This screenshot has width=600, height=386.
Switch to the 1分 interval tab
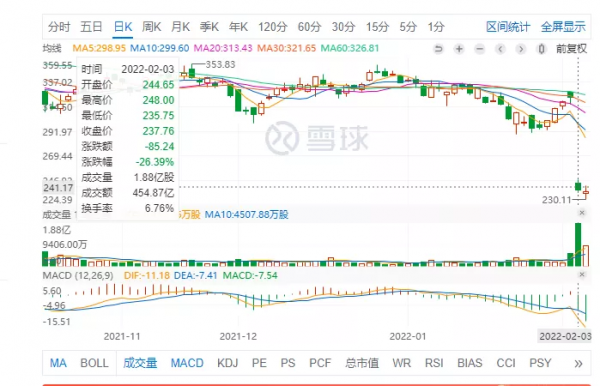coord(436,27)
